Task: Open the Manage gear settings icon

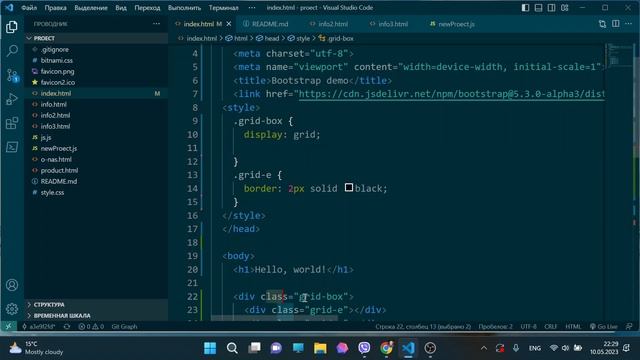Action: pyautogui.click(x=12, y=309)
